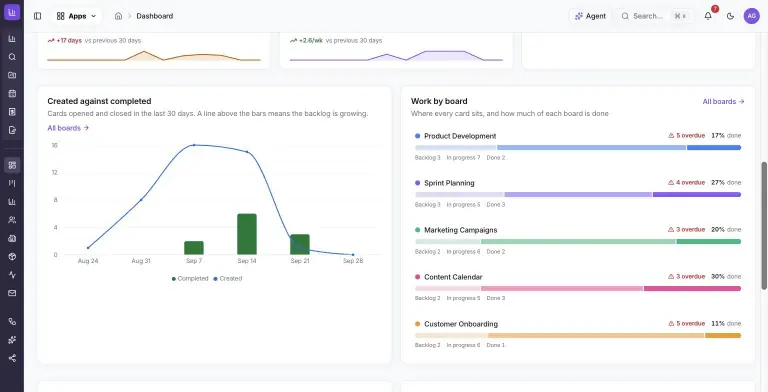Click the Aug 24 Created data point

[88, 248]
